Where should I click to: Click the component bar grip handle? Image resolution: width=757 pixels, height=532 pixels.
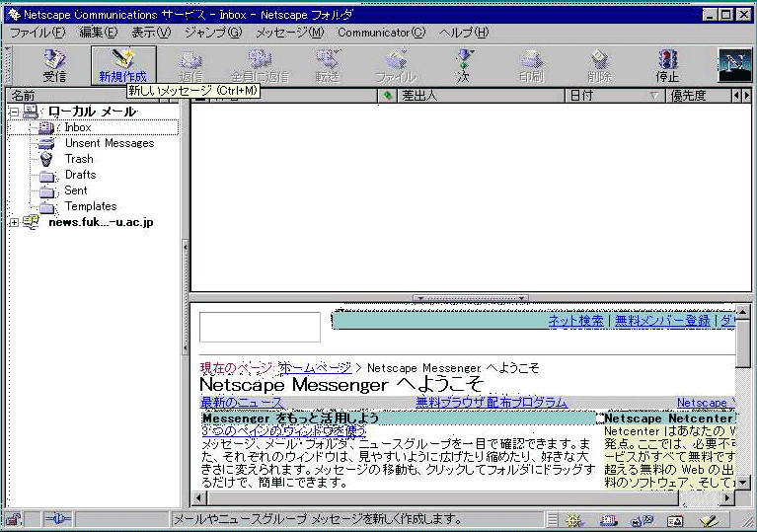pyautogui.click(x=553, y=520)
